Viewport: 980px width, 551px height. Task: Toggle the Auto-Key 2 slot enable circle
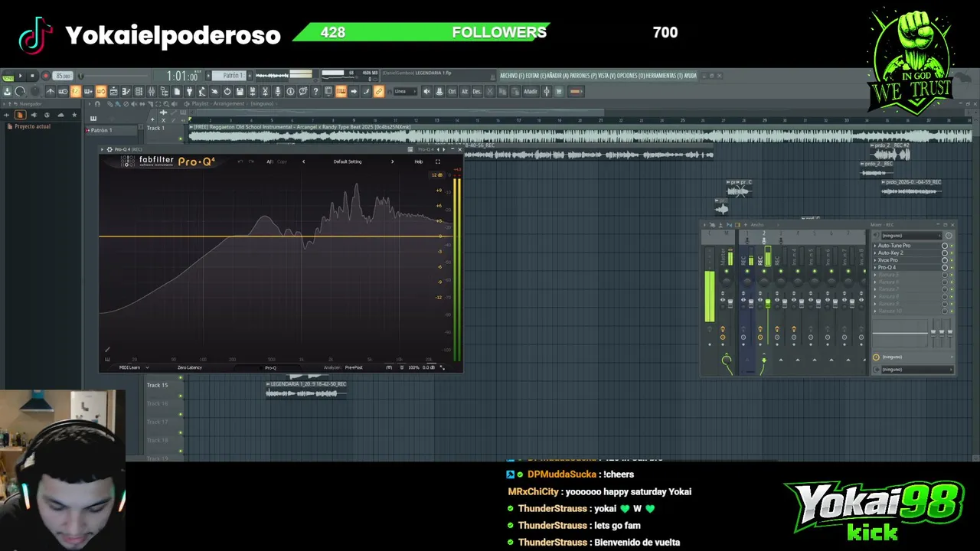point(945,253)
